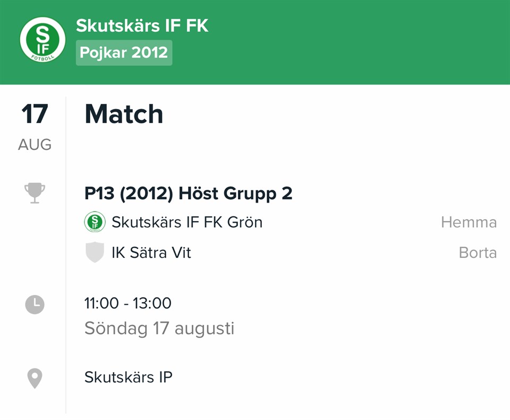
Task: Click the Borta label
Action: click(x=478, y=253)
